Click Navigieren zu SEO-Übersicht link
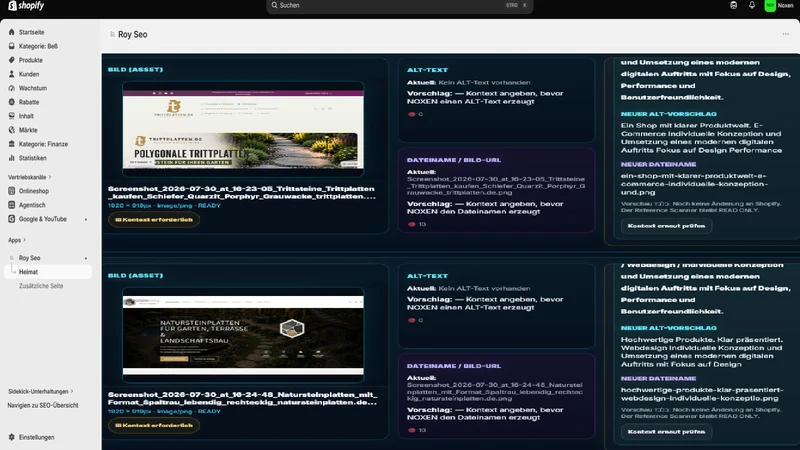 click(43, 405)
